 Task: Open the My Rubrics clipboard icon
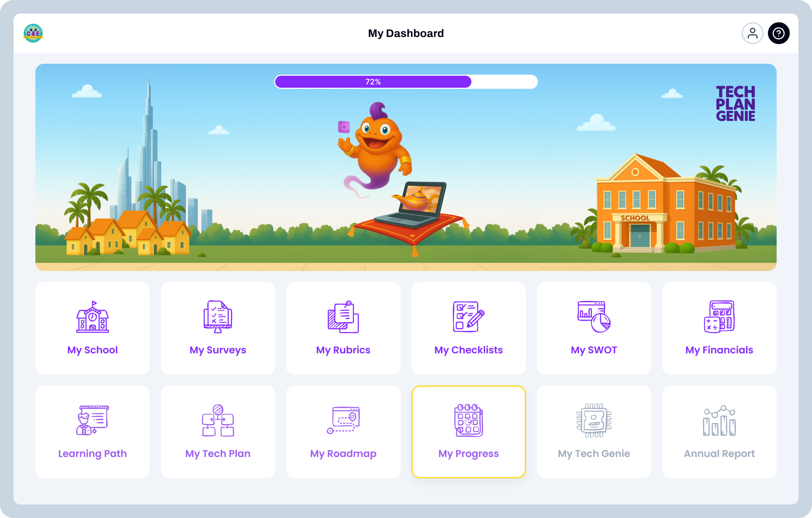(x=343, y=317)
